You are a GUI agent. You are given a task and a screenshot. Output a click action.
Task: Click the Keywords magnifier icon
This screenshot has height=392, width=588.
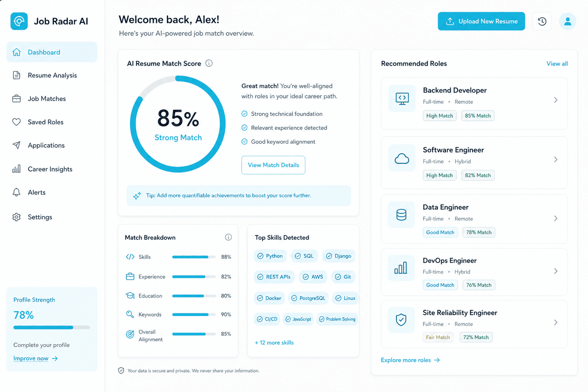click(x=130, y=314)
